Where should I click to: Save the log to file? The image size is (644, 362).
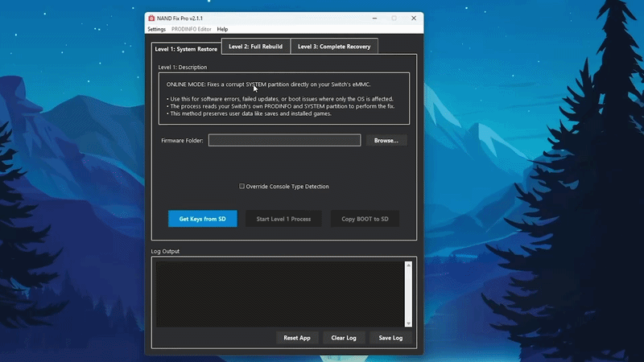(390, 338)
